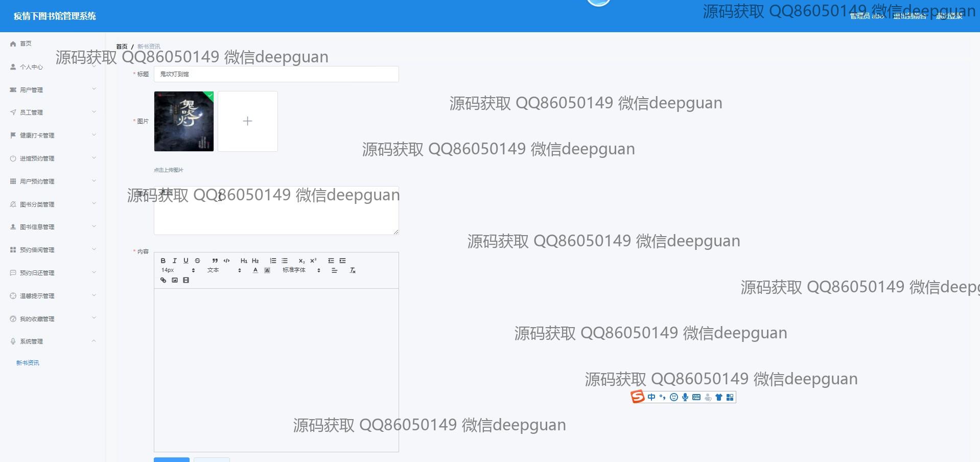The image size is (980, 462).
Task: Toggle bold formatting in the content editor
Action: (163, 261)
